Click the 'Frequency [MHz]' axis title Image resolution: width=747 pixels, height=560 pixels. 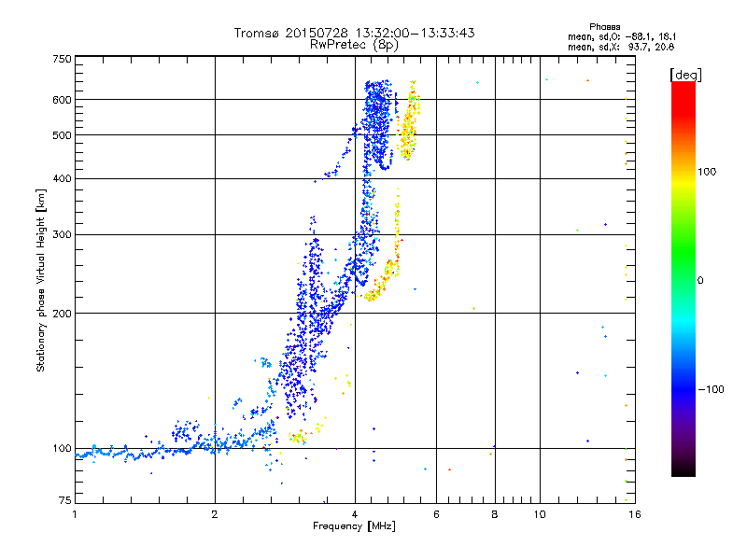[354, 526]
